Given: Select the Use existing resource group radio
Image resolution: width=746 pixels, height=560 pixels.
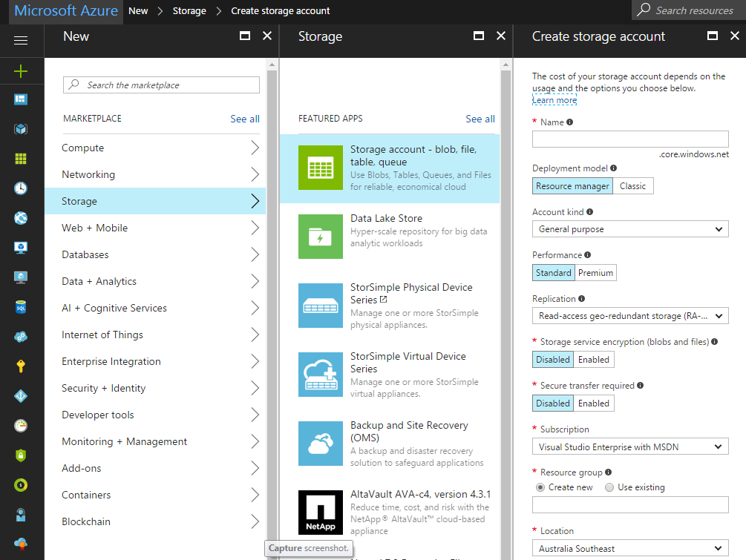Looking at the screenshot, I should (x=609, y=487).
